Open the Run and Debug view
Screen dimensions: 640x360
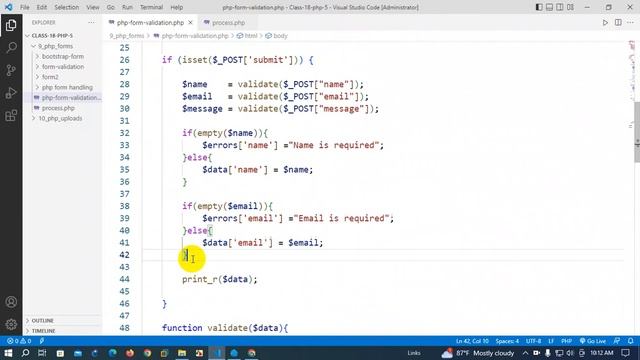pyautogui.click(x=11, y=93)
